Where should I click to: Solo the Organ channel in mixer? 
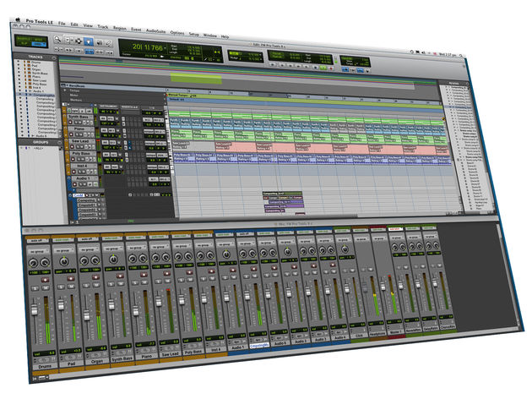[86, 286]
